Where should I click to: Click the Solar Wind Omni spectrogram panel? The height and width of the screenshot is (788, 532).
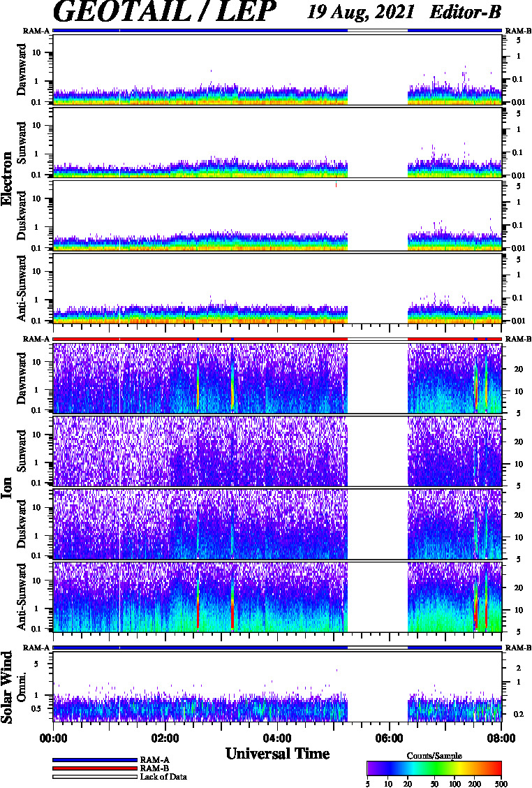tap(277, 687)
